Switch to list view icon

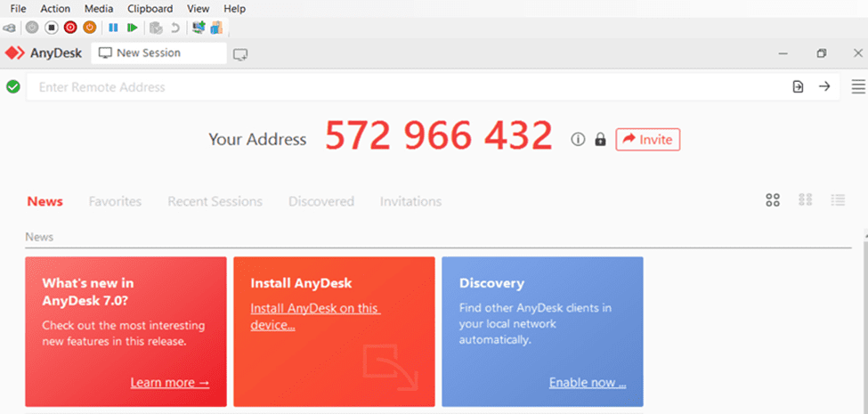coord(838,199)
